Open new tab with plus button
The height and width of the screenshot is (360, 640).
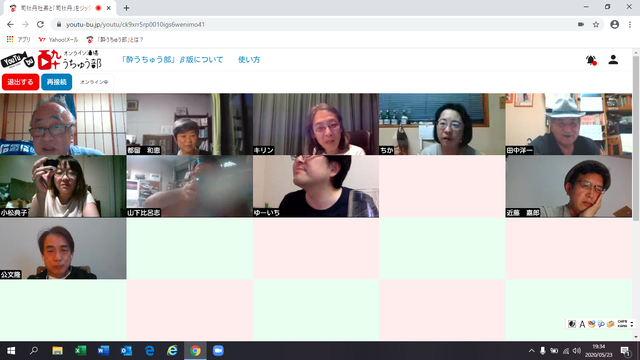coord(126,8)
